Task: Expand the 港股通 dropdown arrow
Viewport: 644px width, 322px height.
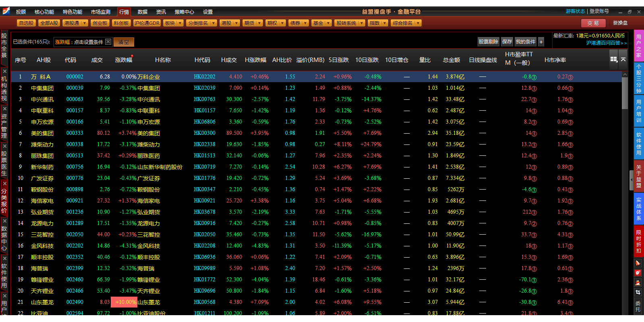Action: pos(85,23)
